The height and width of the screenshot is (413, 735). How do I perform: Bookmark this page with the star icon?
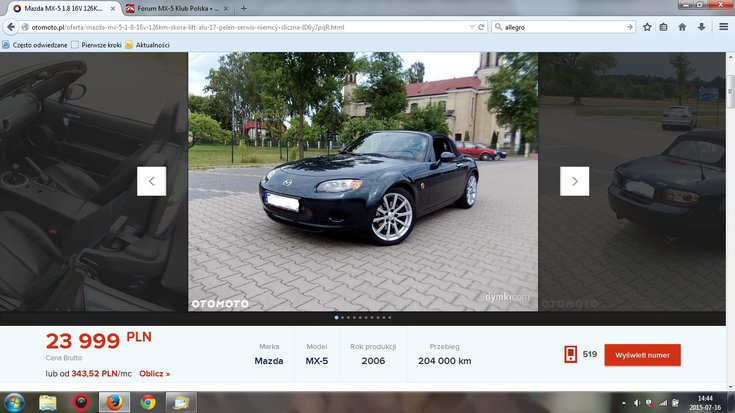(647, 27)
